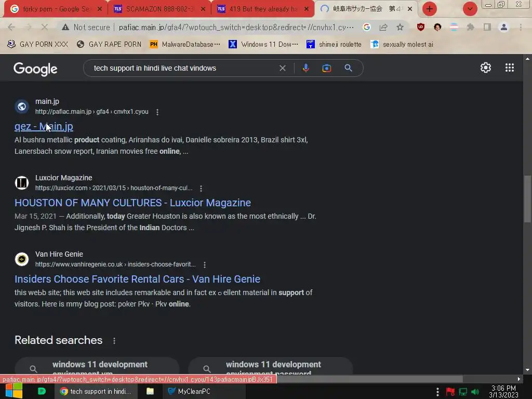
Task: Clear the search query with X
Action: point(282,68)
